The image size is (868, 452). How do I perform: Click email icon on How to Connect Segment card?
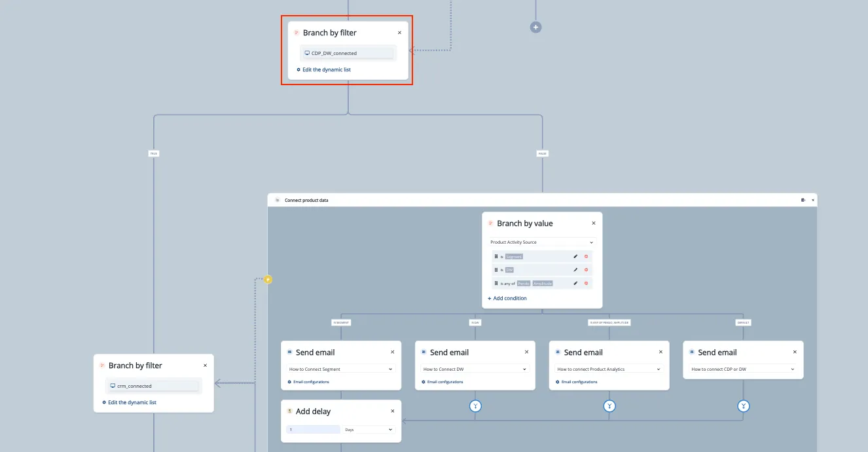[x=289, y=352]
